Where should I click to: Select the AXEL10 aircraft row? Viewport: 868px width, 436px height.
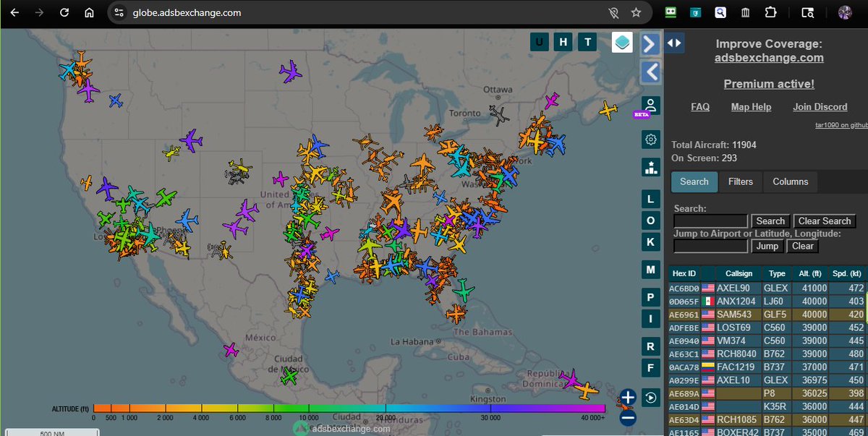pyautogui.click(x=767, y=380)
